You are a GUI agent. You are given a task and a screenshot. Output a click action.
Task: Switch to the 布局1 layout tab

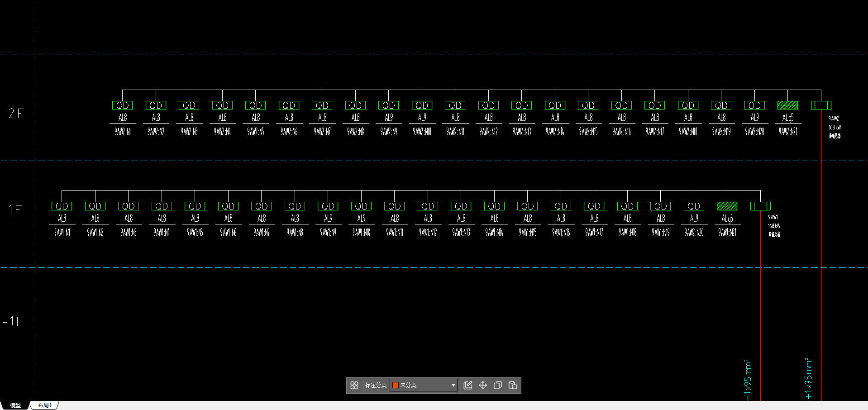point(44,405)
